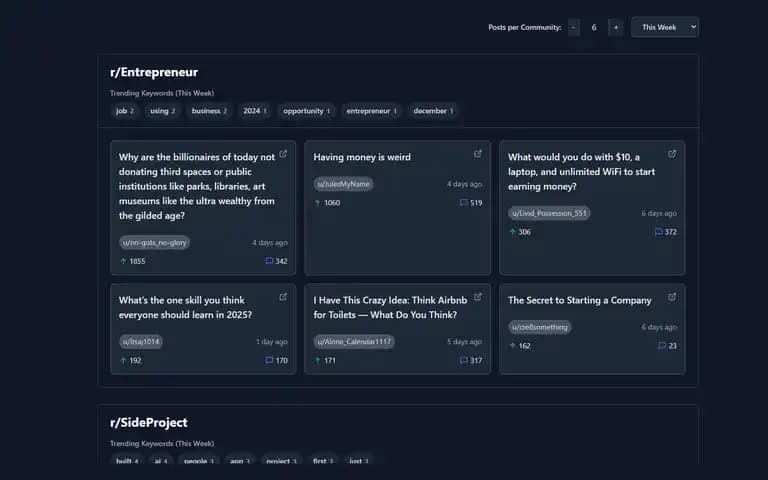Click upvote arrow showing 192

(123, 360)
